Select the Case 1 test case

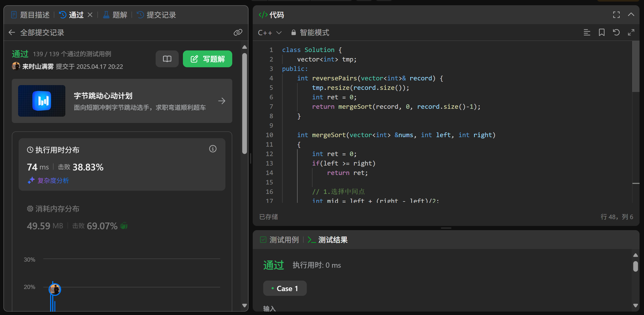click(285, 288)
